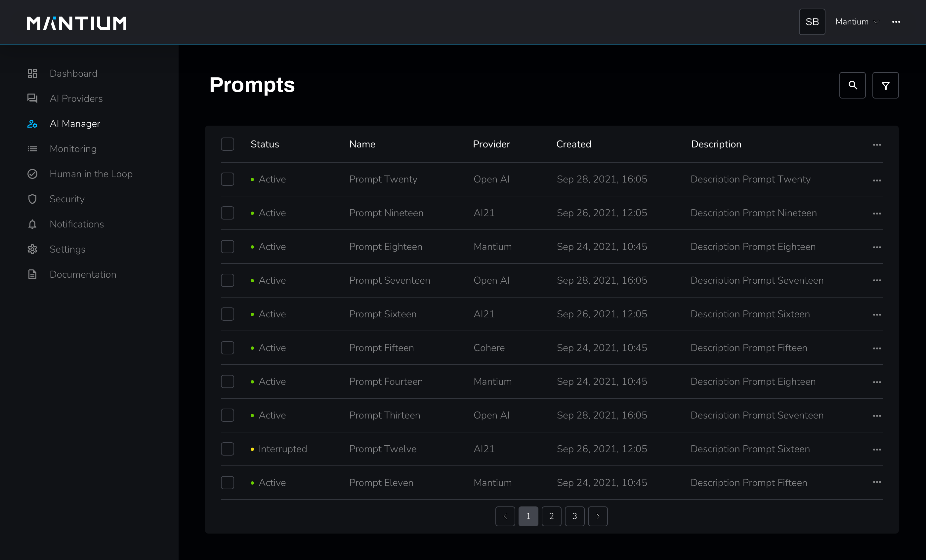
Task: Open the header three-dot overflow menu
Action: [896, 22]
